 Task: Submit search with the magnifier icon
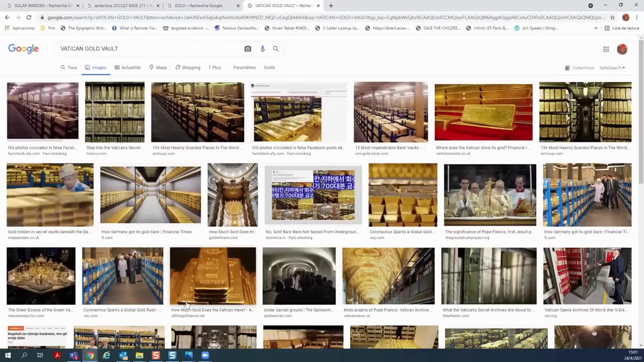tap(276, 49)
